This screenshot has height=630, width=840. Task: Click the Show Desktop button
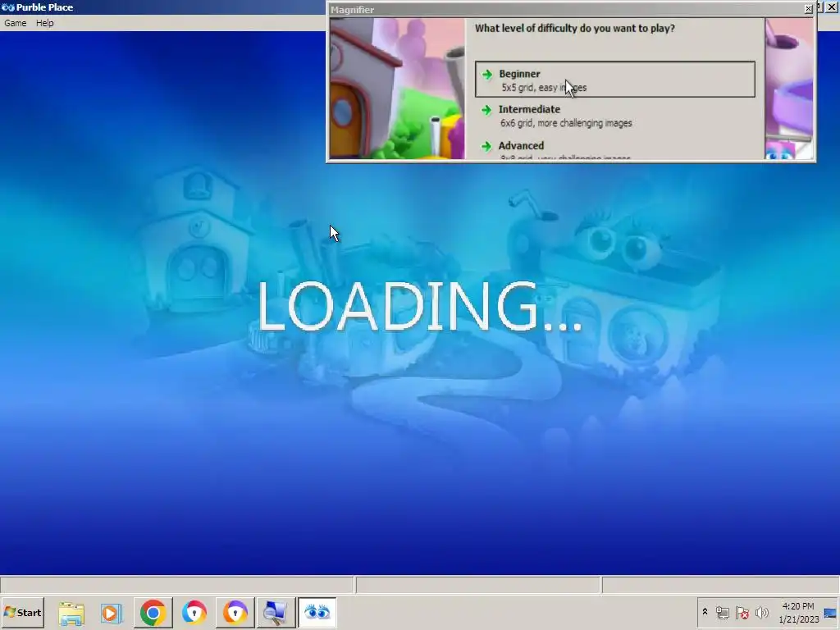[x=831, y=612]
